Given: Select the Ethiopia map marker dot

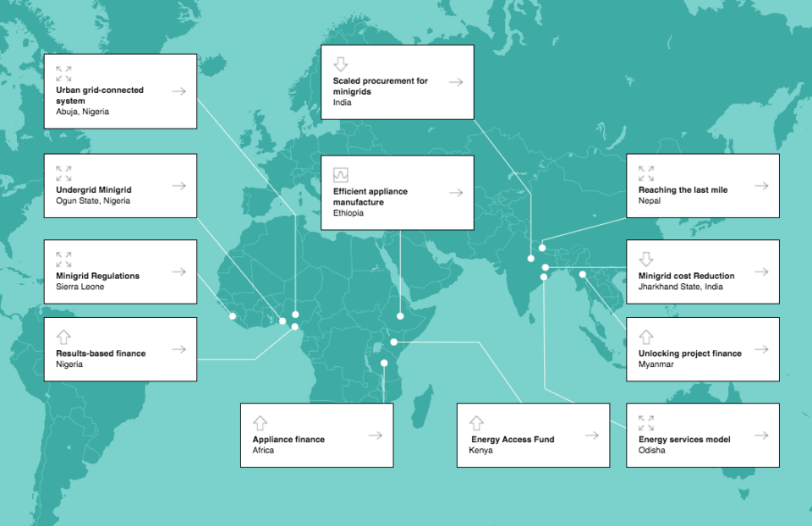Looking at the screenshot, I should 400,316.
